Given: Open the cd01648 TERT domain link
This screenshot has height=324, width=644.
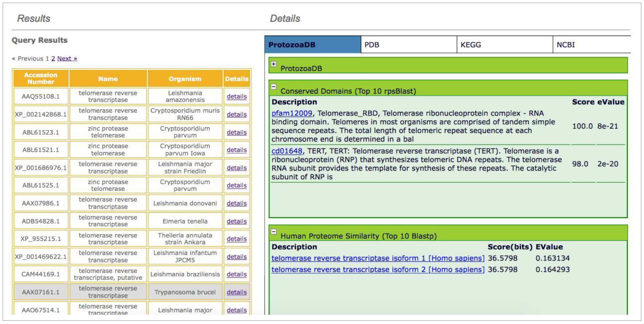Looking at the screenshot, I should click(x=287, y=151).
